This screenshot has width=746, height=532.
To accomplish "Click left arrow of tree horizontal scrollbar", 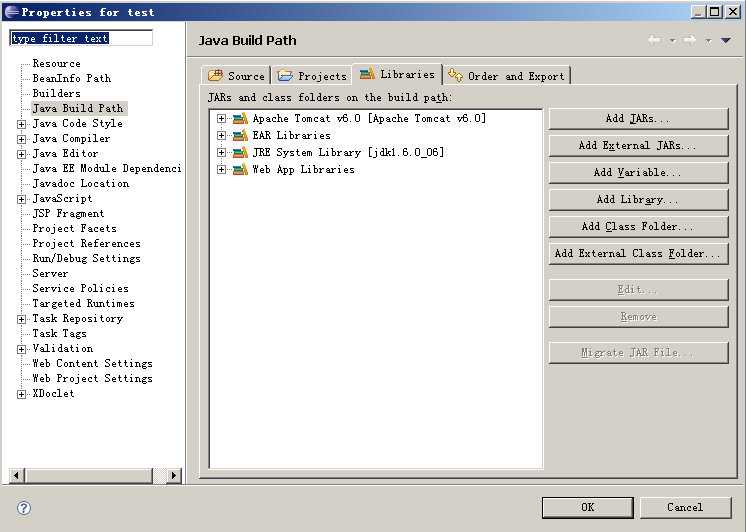I will tap(17, 475).
